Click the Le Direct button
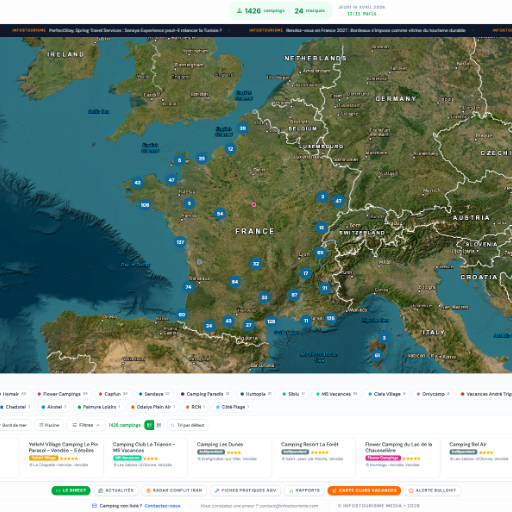The image size is (512, 512). coord(71,490)
